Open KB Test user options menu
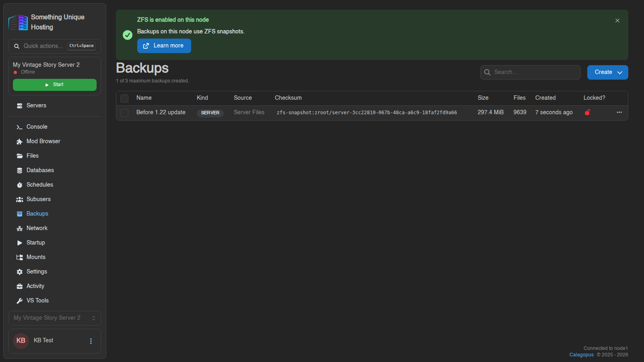Screen dimensions: 644x362 pos(91,341)
